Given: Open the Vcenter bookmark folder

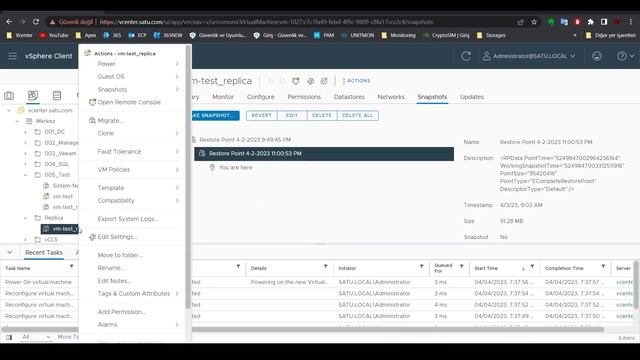Looking at the screenshot, I should tap(19, 36).
